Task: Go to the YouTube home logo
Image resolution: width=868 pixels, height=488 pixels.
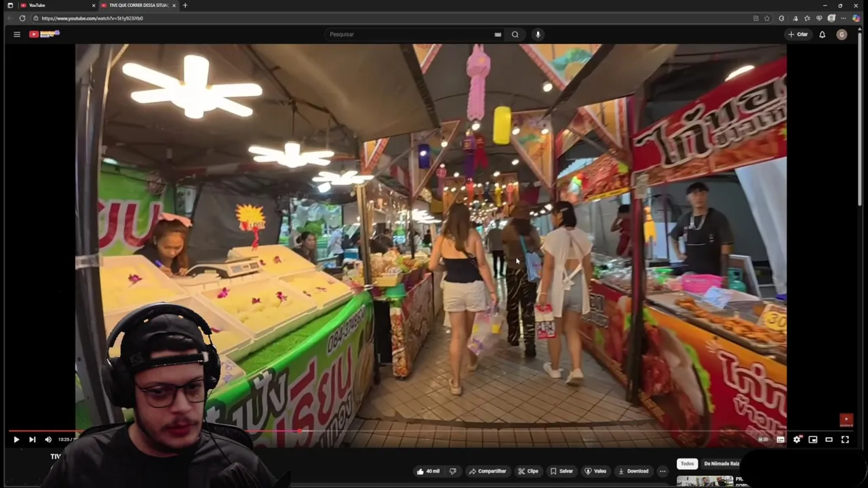Action: (x=44, y=34)
